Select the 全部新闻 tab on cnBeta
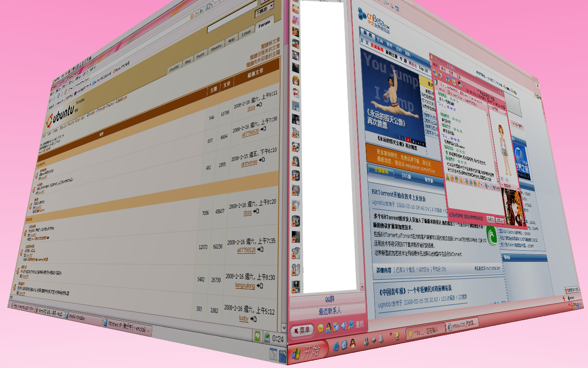This screenshot has width=588, height=368. coord(381,171)
